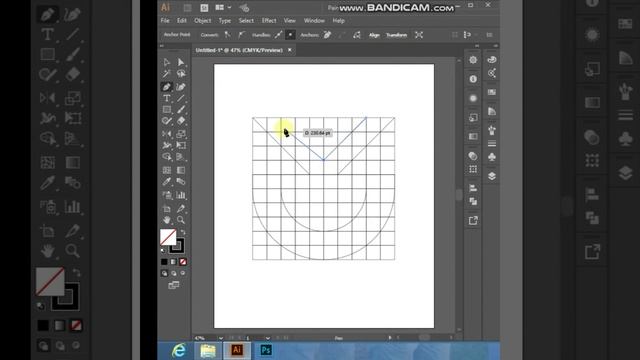
Task: Open the Brushes panel icon
Action: click(x=492, y=130)
